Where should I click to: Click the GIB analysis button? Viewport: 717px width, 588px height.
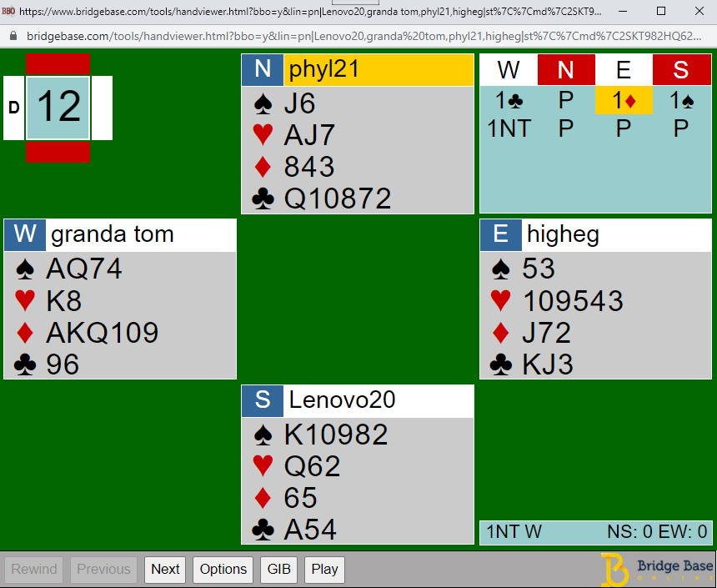click(x=279, y=570)
